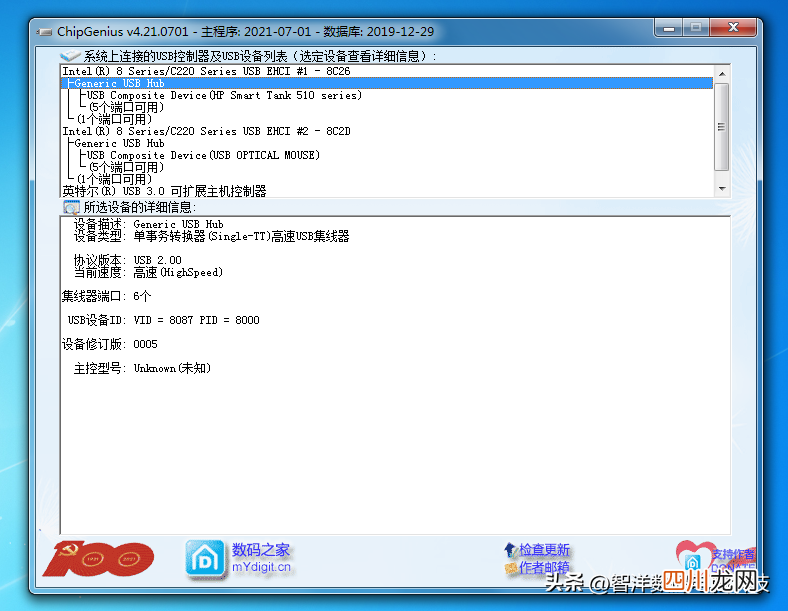
Task: Click the magnifier icon beside 所选设备的详细信息
Action: pyautogui.click(x=71, y=207)
